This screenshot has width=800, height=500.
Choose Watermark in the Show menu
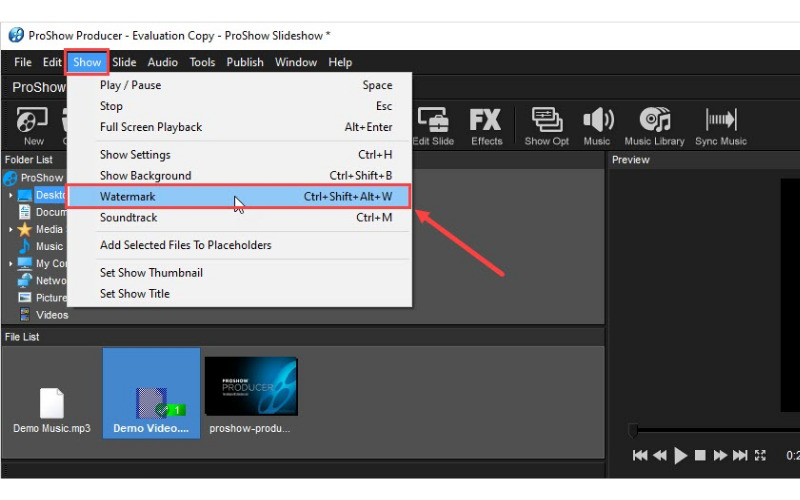(x=239, y=196)
